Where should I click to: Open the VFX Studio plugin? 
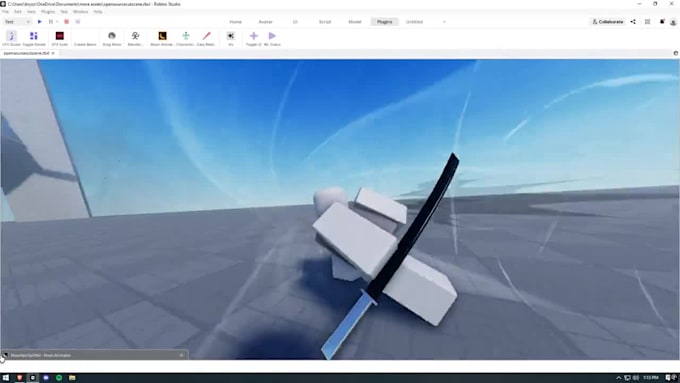pyautogui.click(x=11, y=38)
